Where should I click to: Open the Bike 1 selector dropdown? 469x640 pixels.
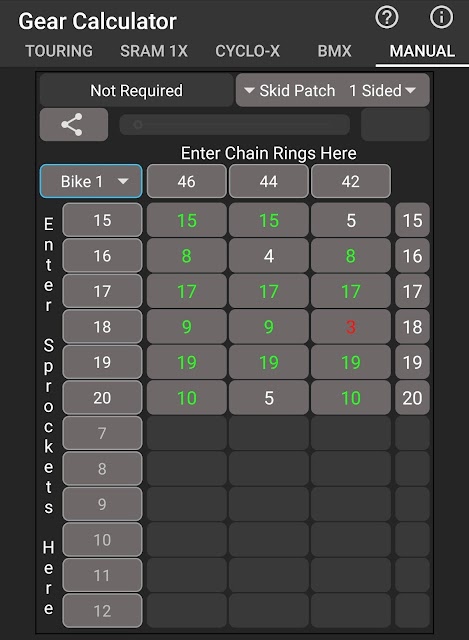(x=91, y=181)
